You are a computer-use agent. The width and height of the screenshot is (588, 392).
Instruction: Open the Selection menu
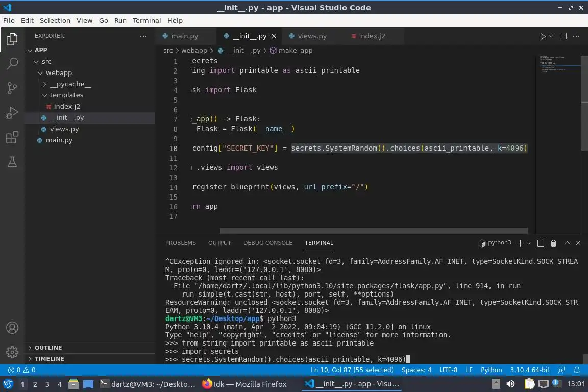click(55, 20)
